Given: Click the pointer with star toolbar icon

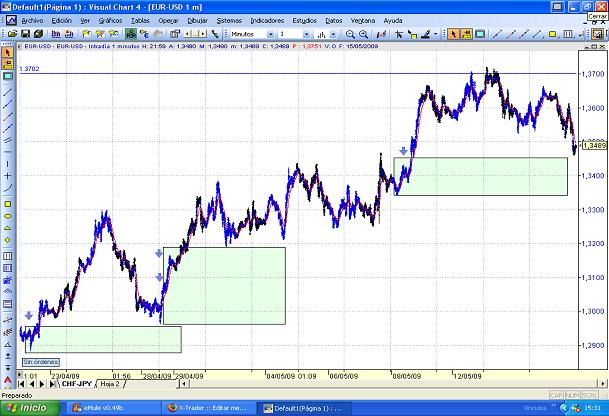Looking at the screenshot, I should pyautogui.click(x=398, y=34).
